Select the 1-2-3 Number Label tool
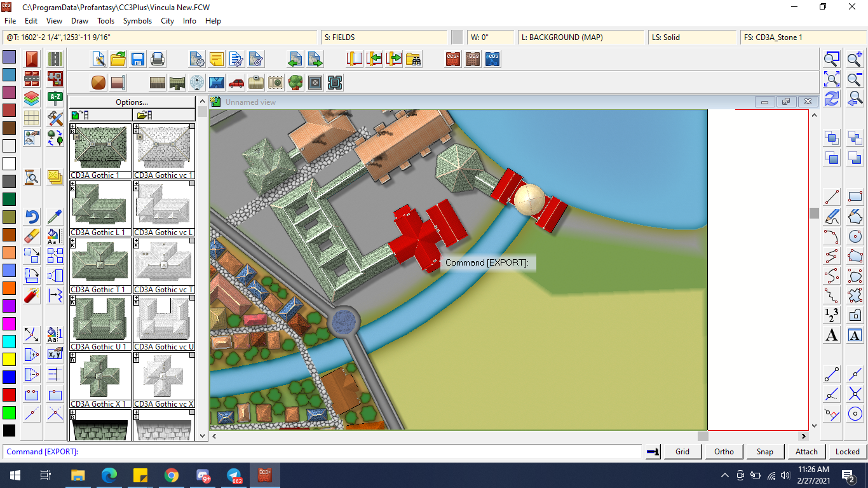The image size is (868, 488). tap(832, 315)
